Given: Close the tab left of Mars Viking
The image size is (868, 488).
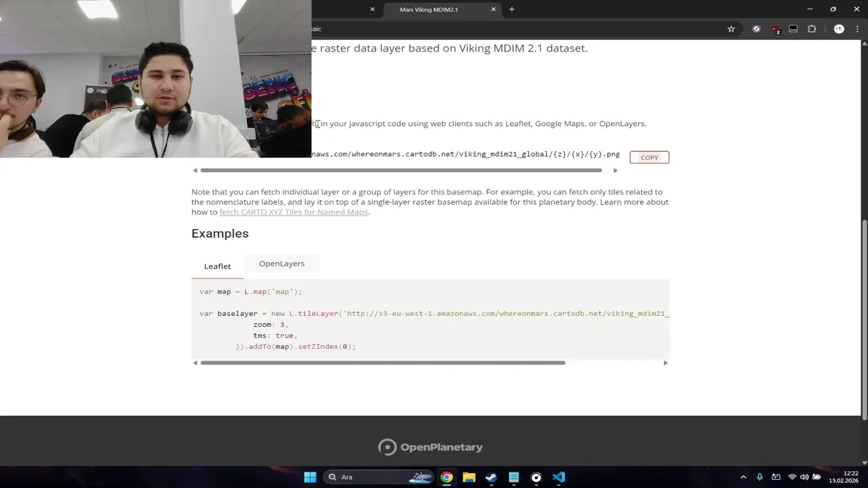Looking at the screenshot, I should point(372,9).
